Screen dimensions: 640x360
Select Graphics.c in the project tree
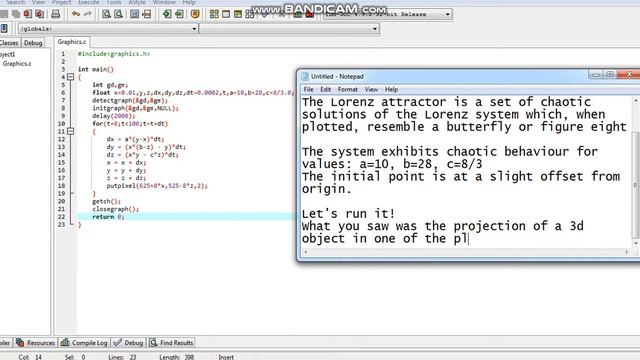pos(17,64)
